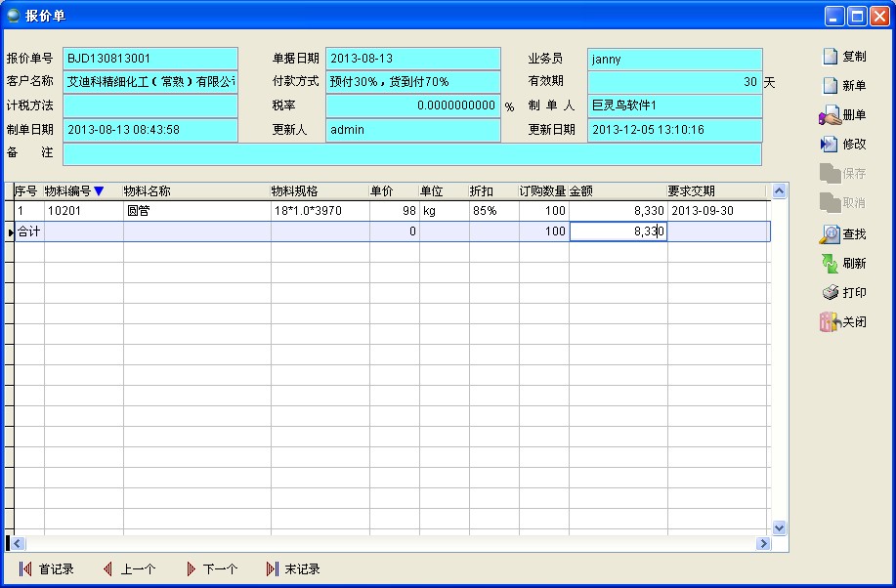Close the form with the 关闭 icon
Screen dimensions: 896x588
830,322
